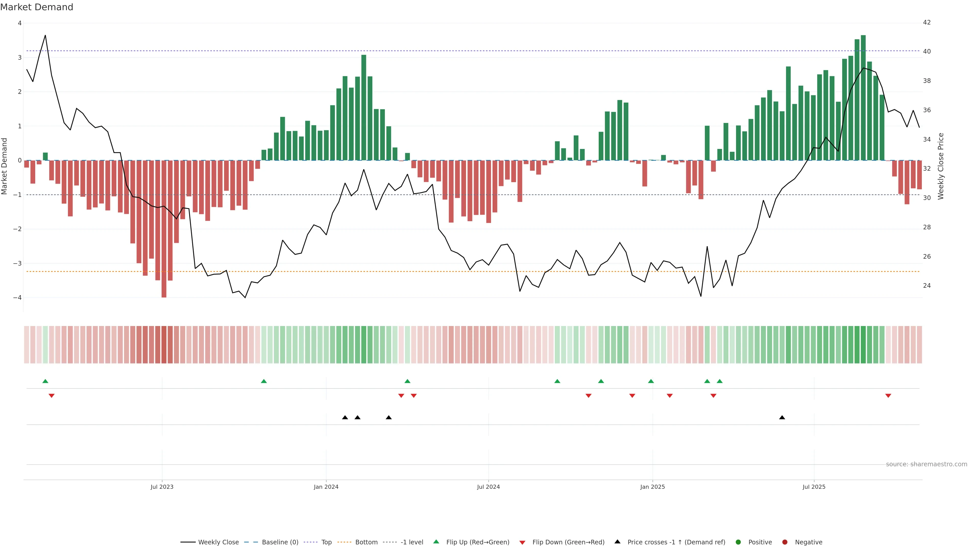The height and width of the screenshot is (551, 980).
Task: Click the green flip-up marker near Jan 2025
Action: coord(651,381)
